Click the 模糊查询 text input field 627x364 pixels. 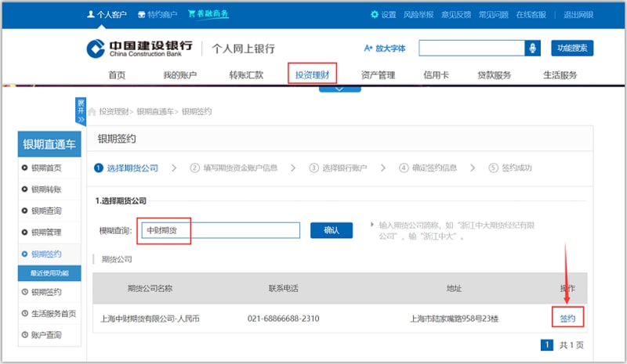coord(221,230)
